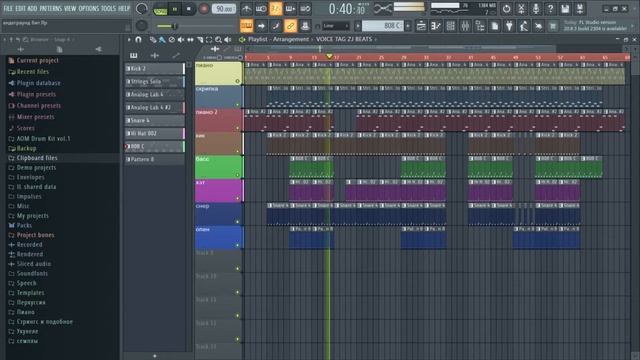This screenshot has height=360, width=640.
Task: Mute the red piano 2 track via dot
Action: 238,128
